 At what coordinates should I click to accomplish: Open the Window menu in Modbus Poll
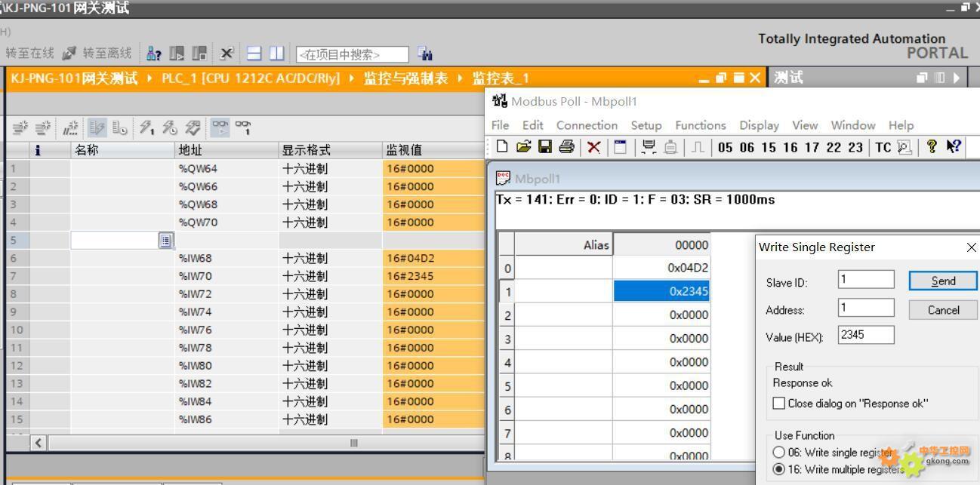pyautogui.click(x=853, y=125)
